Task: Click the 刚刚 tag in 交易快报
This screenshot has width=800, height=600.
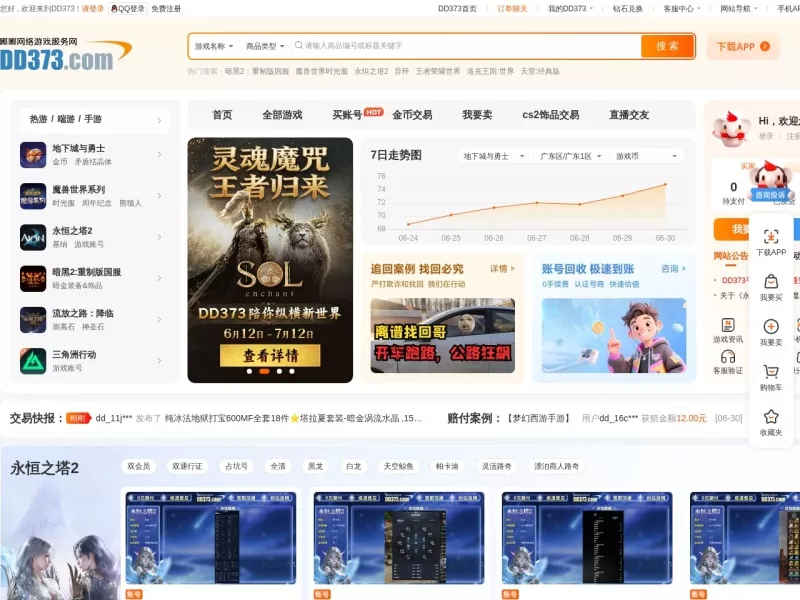Action: (x=79, y=418)
